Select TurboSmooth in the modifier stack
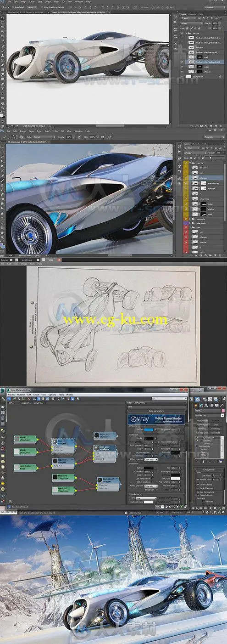Viewport: 227px width, 644px height. pos(209,437)
